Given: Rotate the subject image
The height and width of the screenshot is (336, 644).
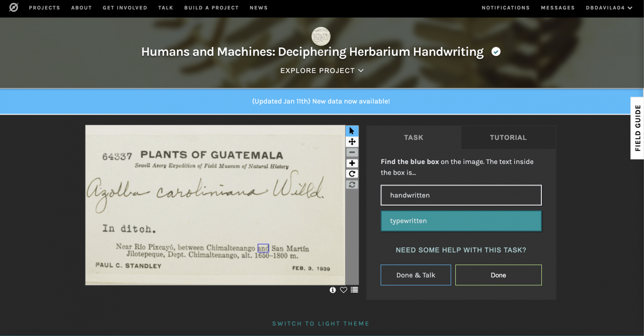Looking at the screenshot, I should click(x=352, y=174).
